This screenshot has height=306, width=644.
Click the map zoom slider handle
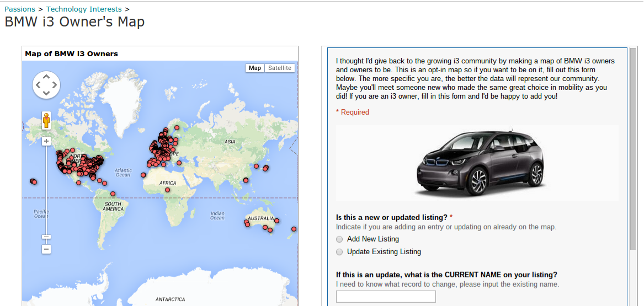pyautogui.click(x=46, y=237)
